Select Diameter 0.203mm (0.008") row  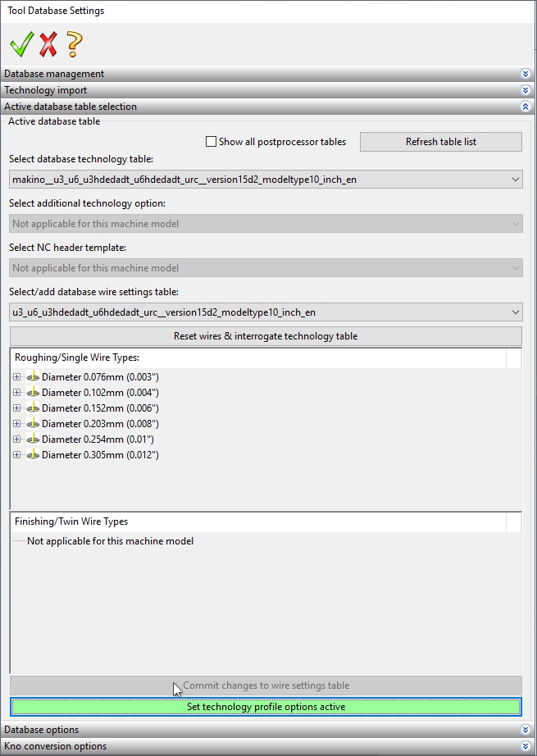tap(100, 424)
